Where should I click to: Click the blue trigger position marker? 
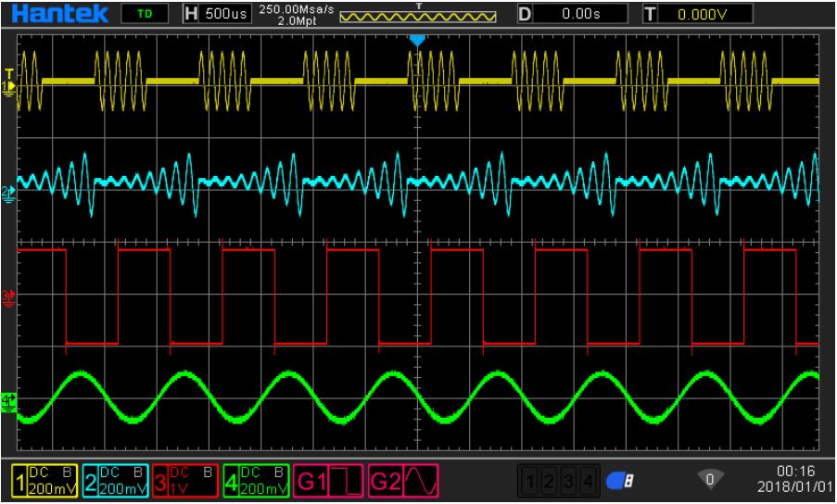[417, 41]
